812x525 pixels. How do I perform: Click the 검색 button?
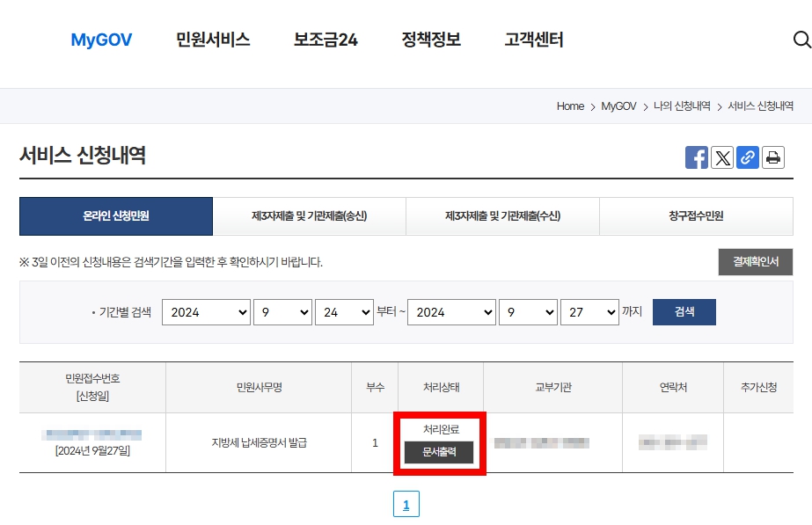point(684,312)
